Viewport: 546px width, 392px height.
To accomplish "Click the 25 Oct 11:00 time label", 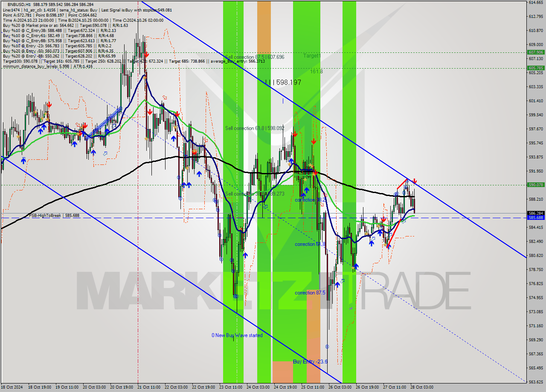I will click(312, 387).
